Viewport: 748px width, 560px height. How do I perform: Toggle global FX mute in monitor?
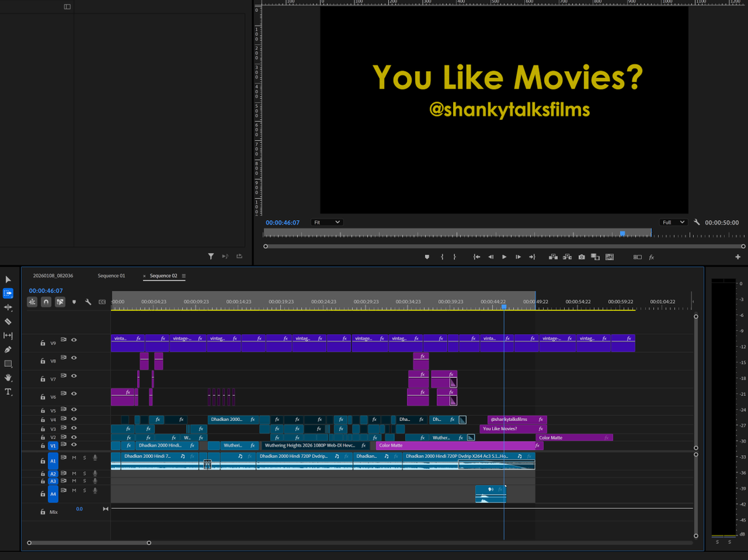click(651, 257)
